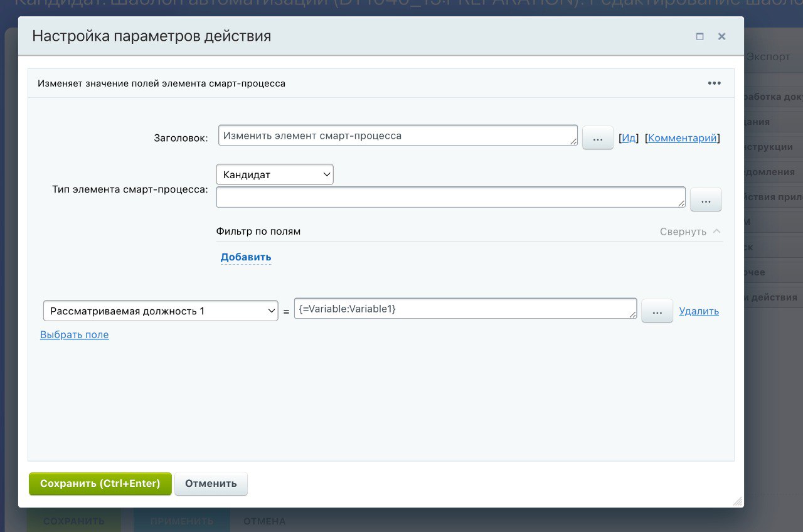Open value picker beside the Variable1 field
This screenshot has width=803, height=532.
click(x=657, y=311)
